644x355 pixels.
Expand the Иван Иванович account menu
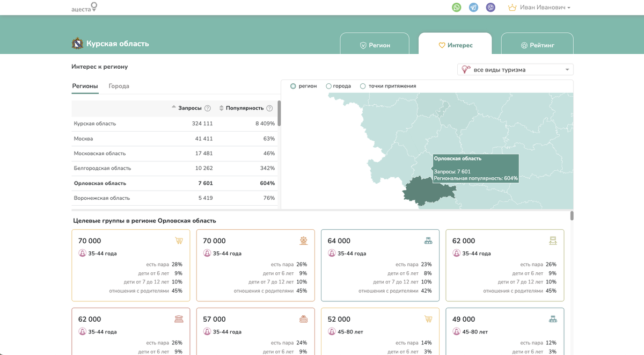click(542, 7)
